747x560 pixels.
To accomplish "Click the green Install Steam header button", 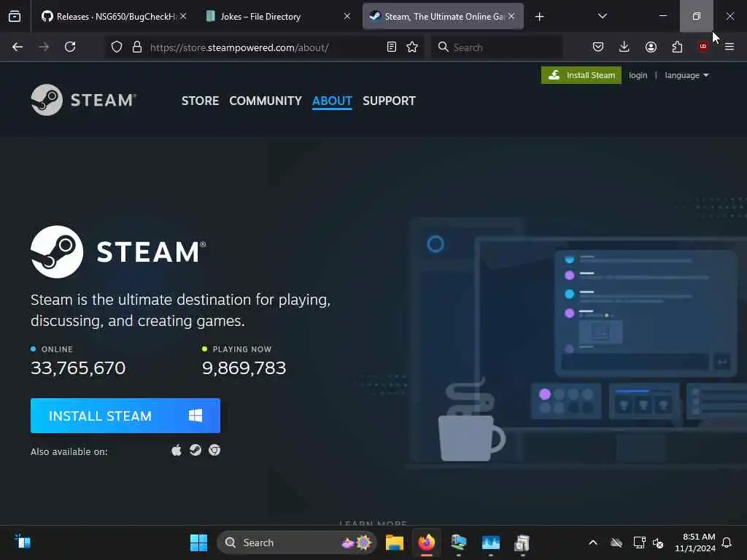I will click(581, 75).
